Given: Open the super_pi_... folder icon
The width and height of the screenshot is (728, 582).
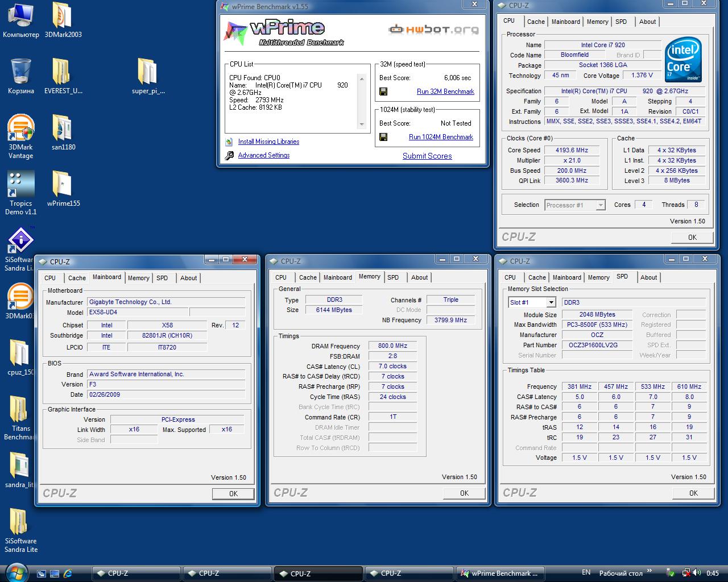Looking at the screenshot, I should [148, 77].
